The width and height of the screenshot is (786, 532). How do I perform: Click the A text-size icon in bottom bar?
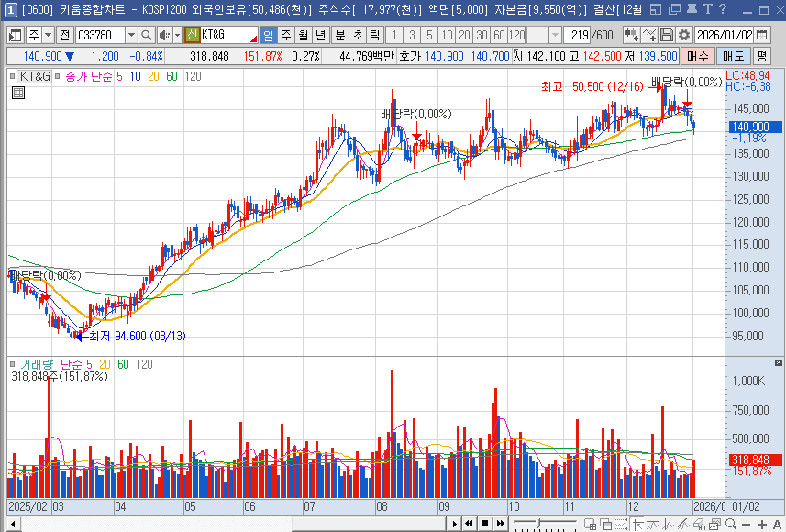click(777, 525)
